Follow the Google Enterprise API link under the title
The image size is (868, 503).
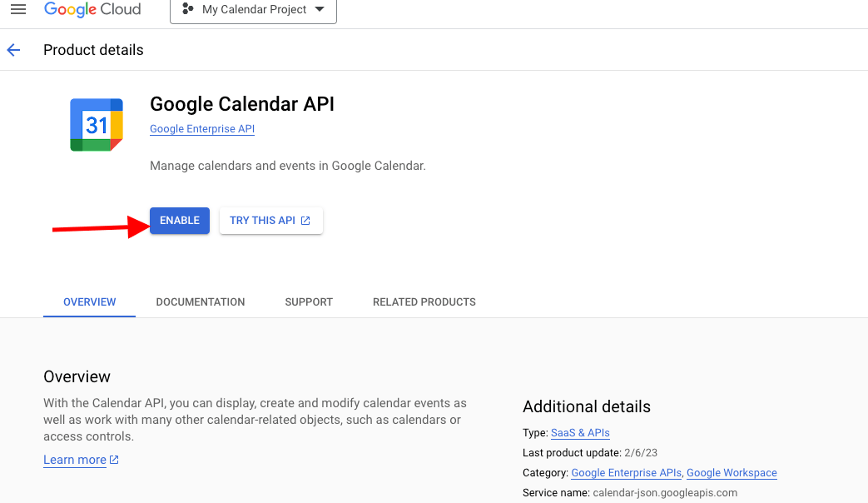(201, 129)
